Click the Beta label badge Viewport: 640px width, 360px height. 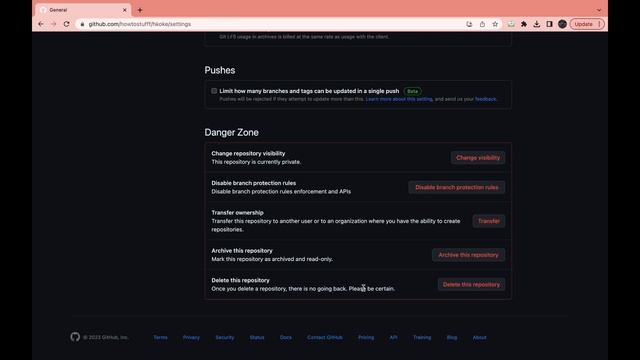coord(412,91)
